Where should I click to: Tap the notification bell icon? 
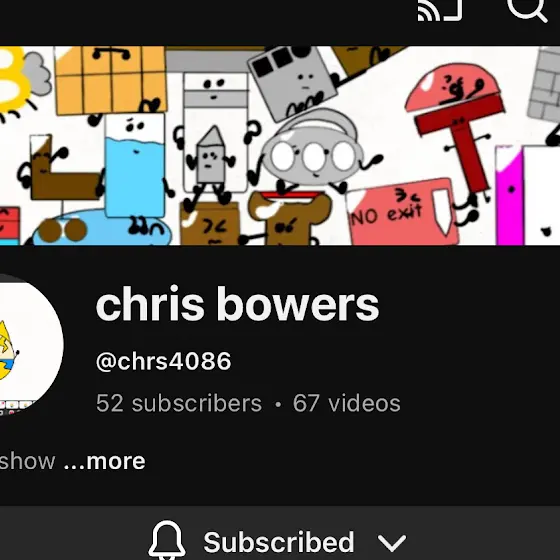[167, 540]
